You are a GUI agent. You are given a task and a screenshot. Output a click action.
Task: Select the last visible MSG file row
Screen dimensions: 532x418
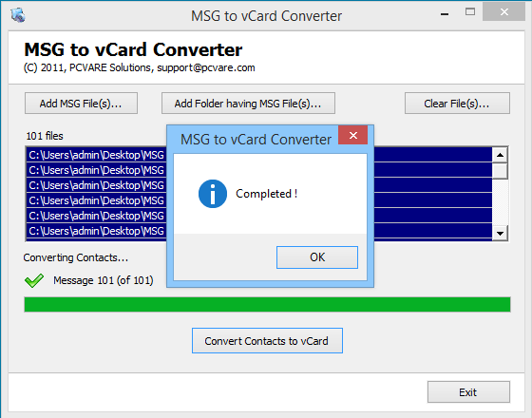(x=259, y=231)
